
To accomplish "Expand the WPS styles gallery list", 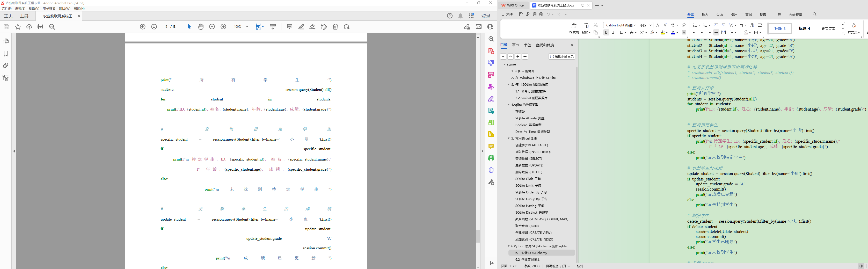I will (843, 33).
